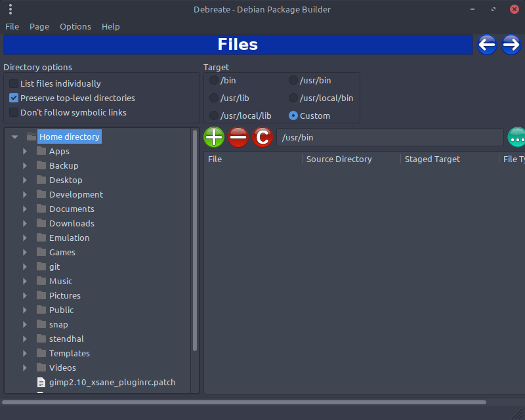Collapse the Home directory tree node
The image size is (525, 420).
[x=14, y=137]
